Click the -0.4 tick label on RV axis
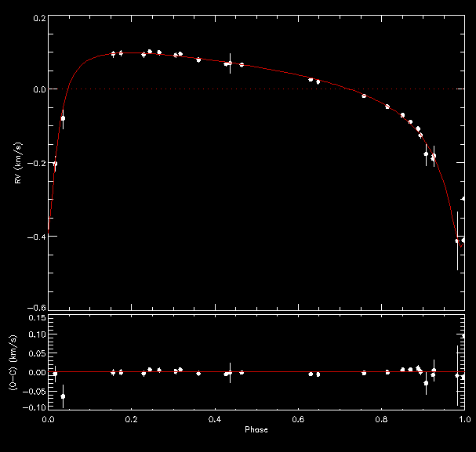The height and width of the screenshot is (452, 476). point(35,236)
